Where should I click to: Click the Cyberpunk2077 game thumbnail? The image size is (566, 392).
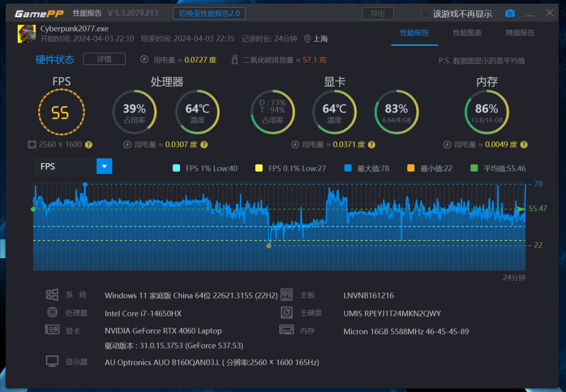tap(27, 34)
